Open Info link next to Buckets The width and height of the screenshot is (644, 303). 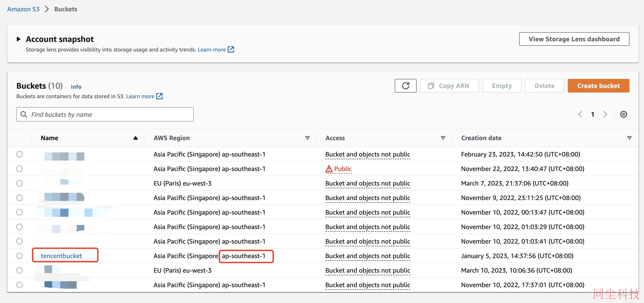point(76,87)
